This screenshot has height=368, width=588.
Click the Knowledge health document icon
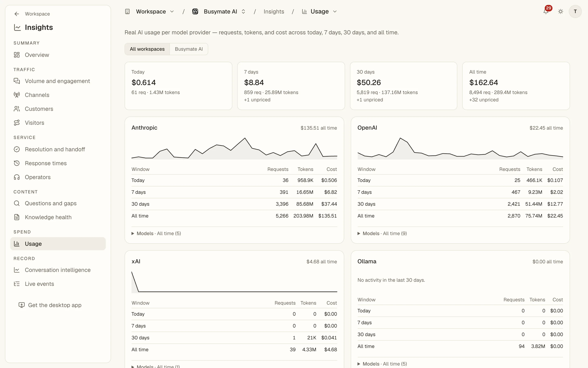click(17, 217)
